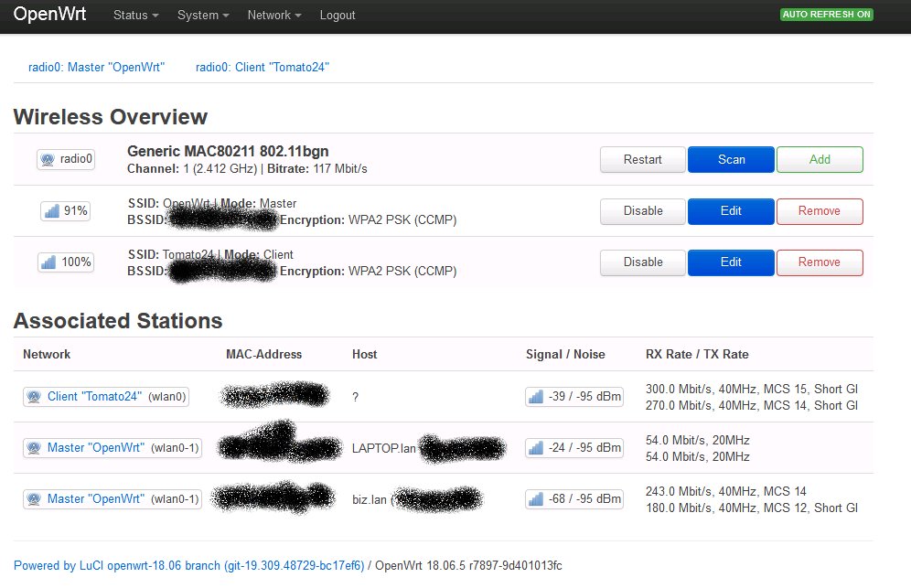Add a new wireless network to radio0
Image resolution: width=911 pixels, height=588 pixels.
click(x=820, y=159)
